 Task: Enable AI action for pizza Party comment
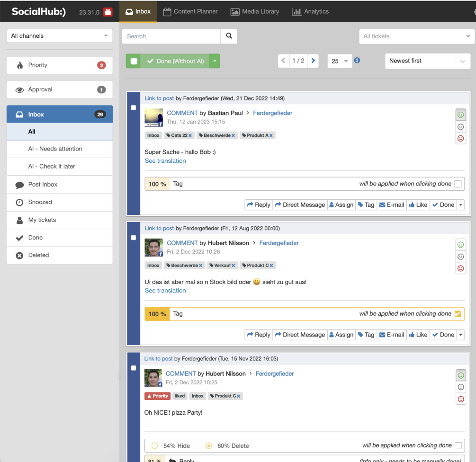458,445
